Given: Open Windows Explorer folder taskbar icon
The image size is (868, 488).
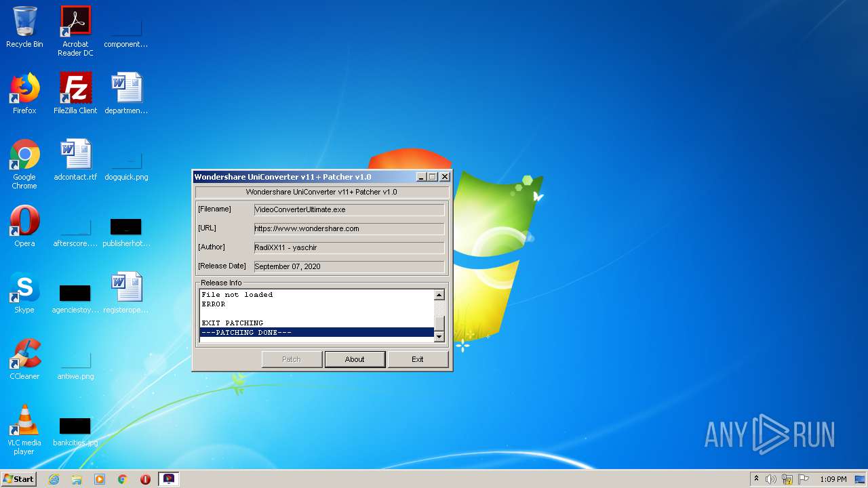Looking at the screenshot, I should click(77, 479).
